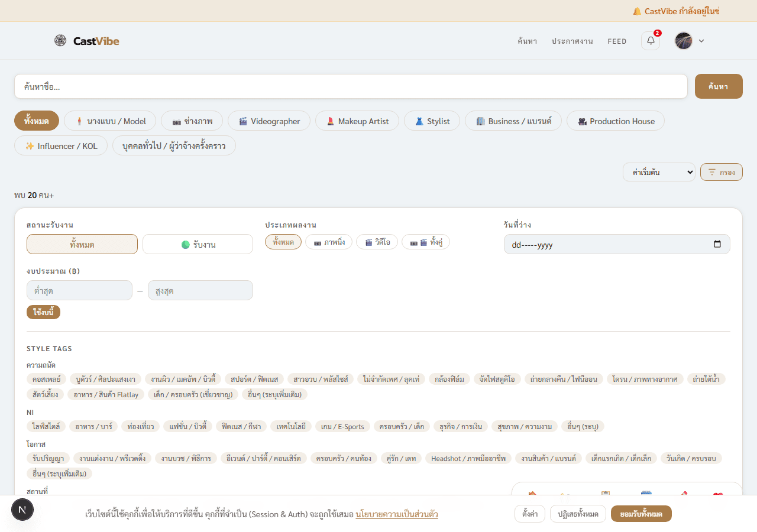Screen dimensions: 757x532
Task: Select the บุคคลทั่วไป / ผู้ว่าจ้างครั้งคราว tab
Action: (174, 146)
